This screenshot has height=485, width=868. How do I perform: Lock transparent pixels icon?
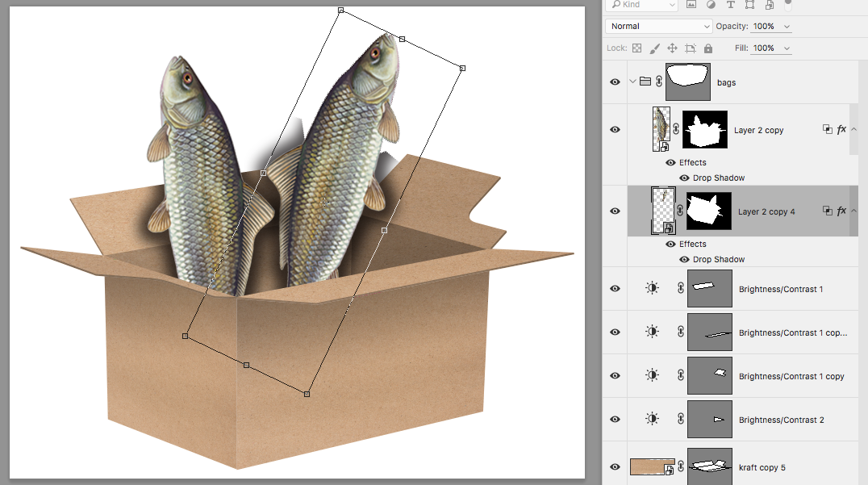coord(637,48)
